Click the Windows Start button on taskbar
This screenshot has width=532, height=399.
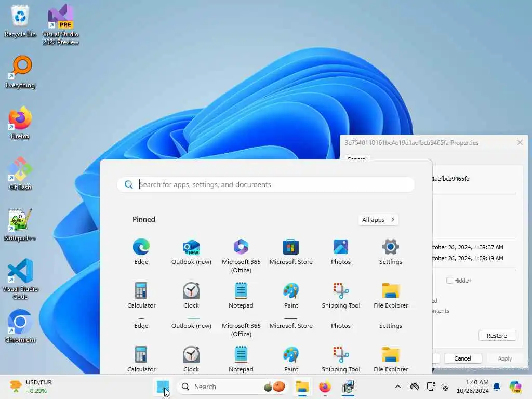(x=163, y=387)
